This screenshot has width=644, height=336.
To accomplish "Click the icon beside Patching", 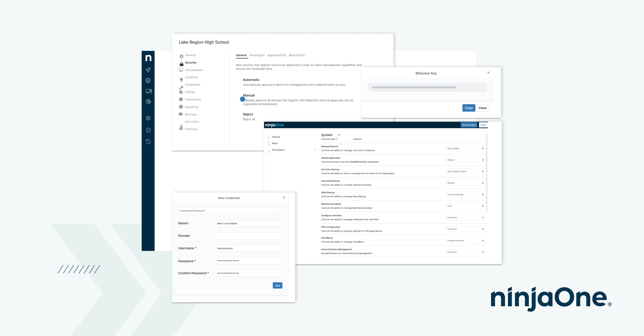I will coord(181,128).
